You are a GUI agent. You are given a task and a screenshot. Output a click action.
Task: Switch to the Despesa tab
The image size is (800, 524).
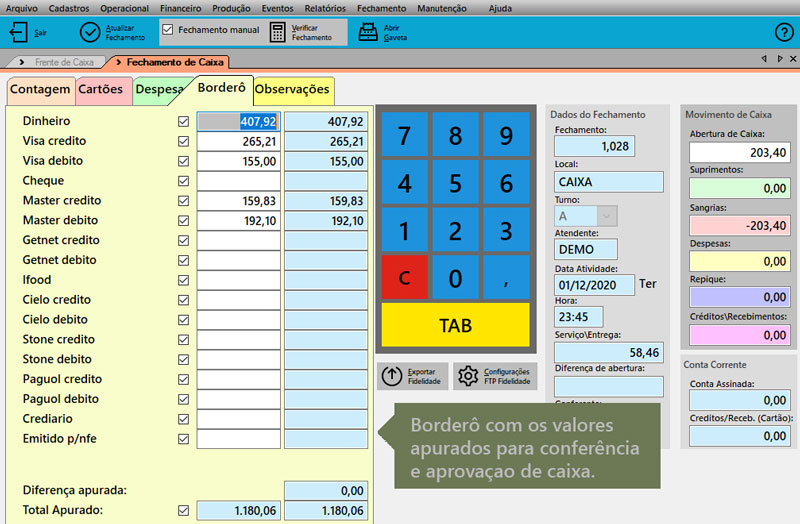[158, 90]
